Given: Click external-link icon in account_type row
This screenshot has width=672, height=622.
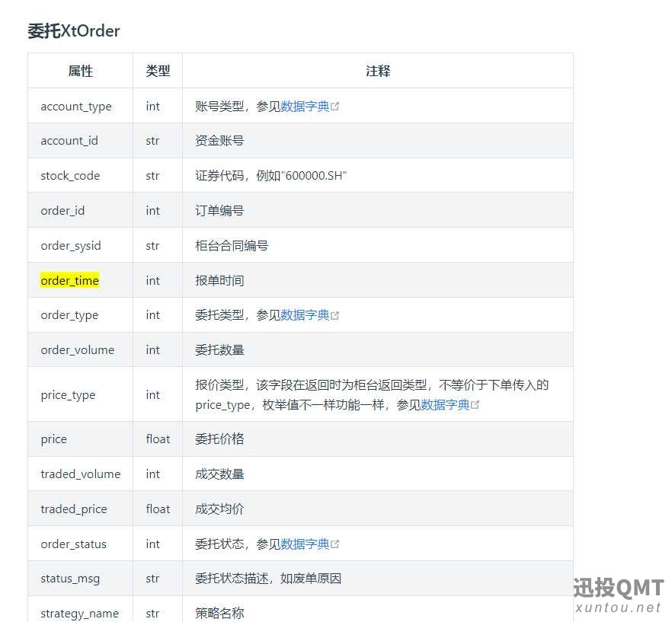Looking at the screenshot, I should click(x=335, y=107).
